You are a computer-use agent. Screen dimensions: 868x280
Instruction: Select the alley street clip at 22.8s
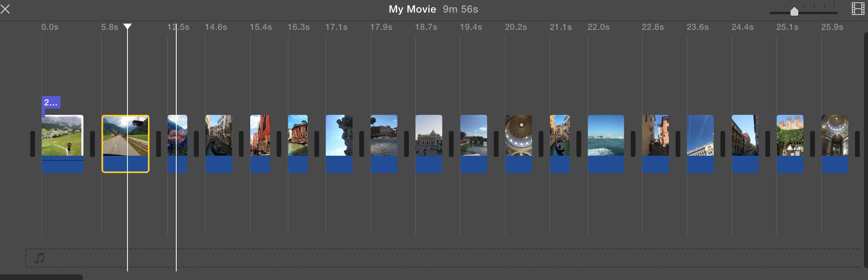[x=656, y=144]
